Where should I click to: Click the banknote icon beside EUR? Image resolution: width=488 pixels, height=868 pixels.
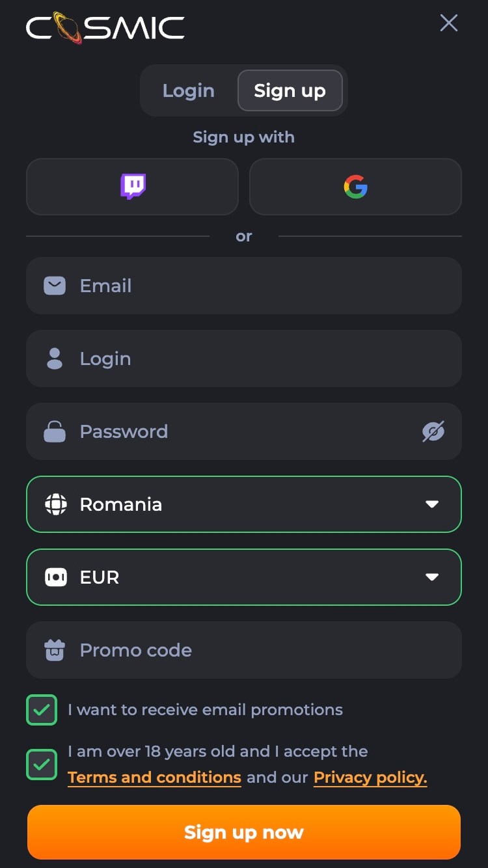coord(56,577)
